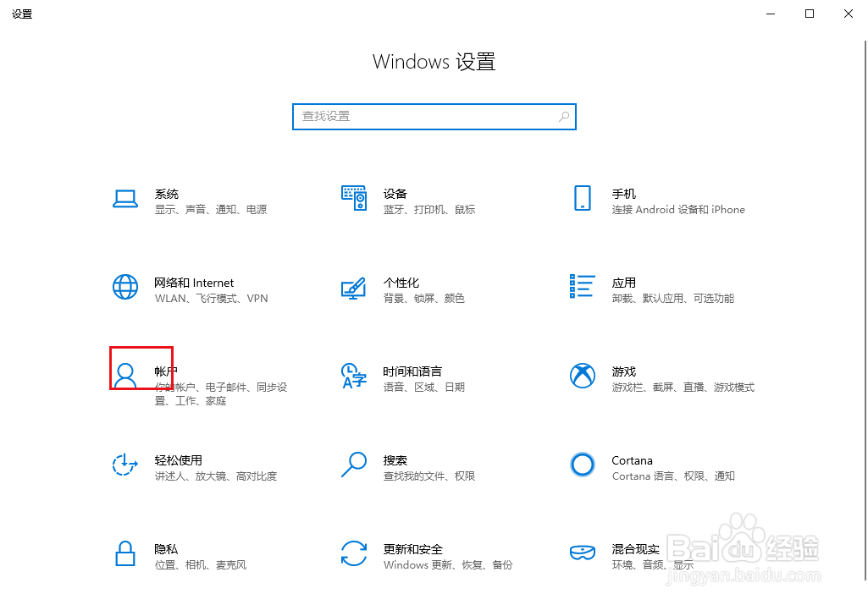868x605 pixels.
Task: Select the 更新和安全 update icon
Action: (x=353, y=553)
